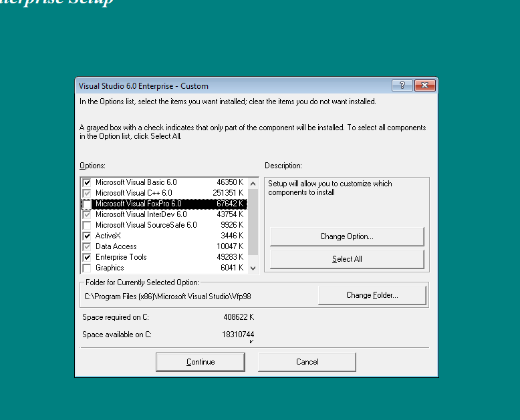Click the Vfp98 folder path text
This screenshot has height=420, width=520.
tap(168, 296)
